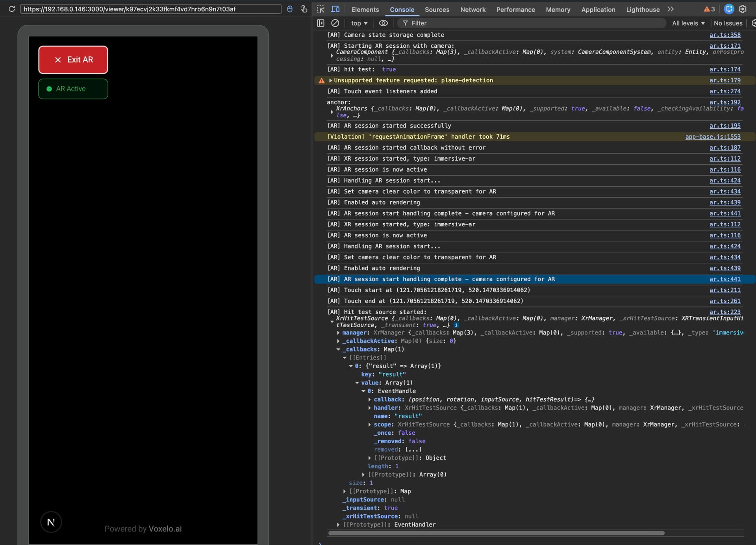The image size is (756, 545).
Task: Show the console sidebar panel icon
Action: click(321, 23)
